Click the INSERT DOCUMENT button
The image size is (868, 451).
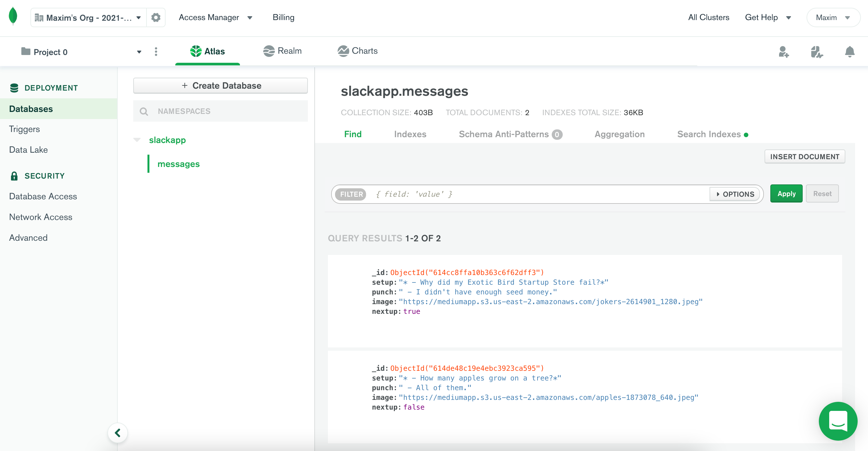(x=805, y=156)
